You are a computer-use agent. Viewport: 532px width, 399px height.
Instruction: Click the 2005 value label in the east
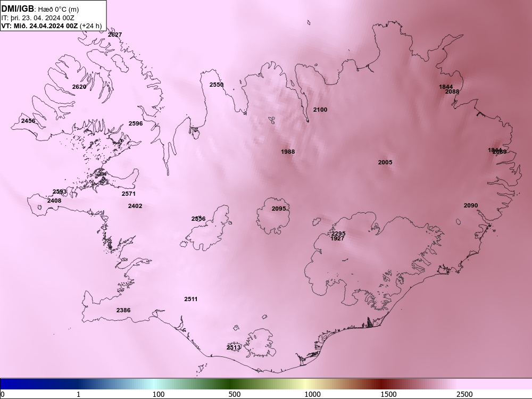click(385, 162)
